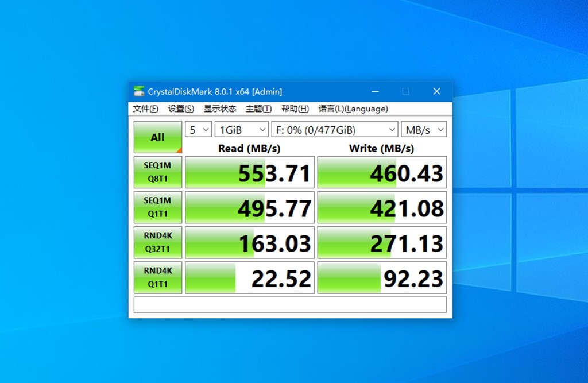Viewport: 588px width, 383px height.
Task: Click the Read (MB/s) column header
Action: click(249, 149)
